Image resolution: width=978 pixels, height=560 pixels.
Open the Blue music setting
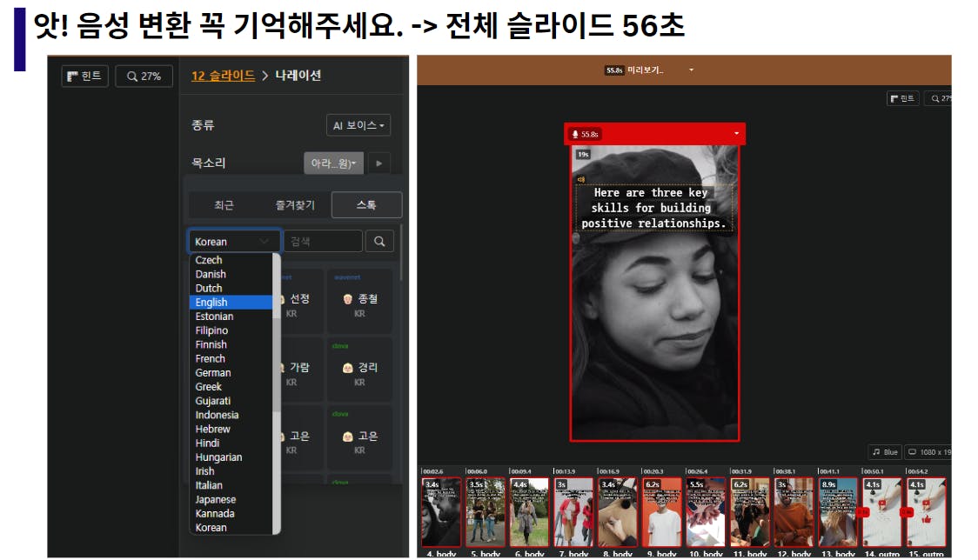(885, 452)
